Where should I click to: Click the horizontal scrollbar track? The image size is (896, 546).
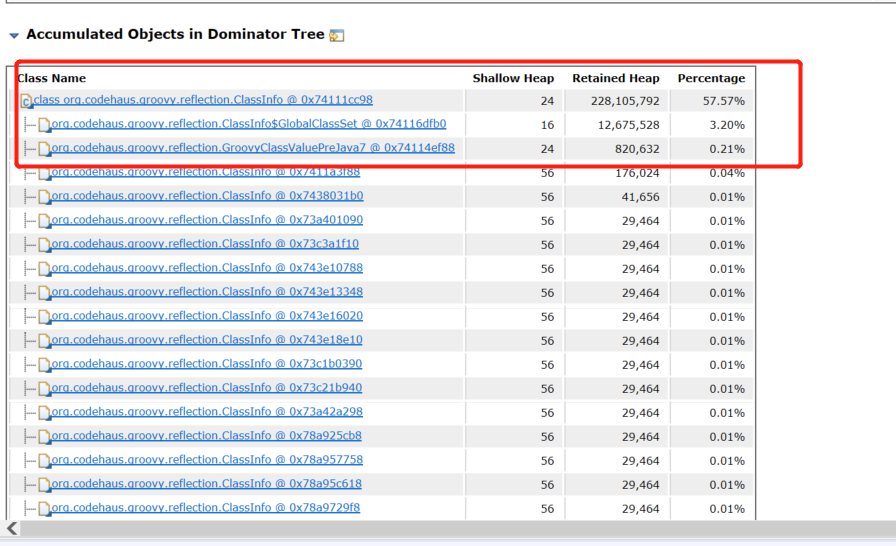point(457,528)
